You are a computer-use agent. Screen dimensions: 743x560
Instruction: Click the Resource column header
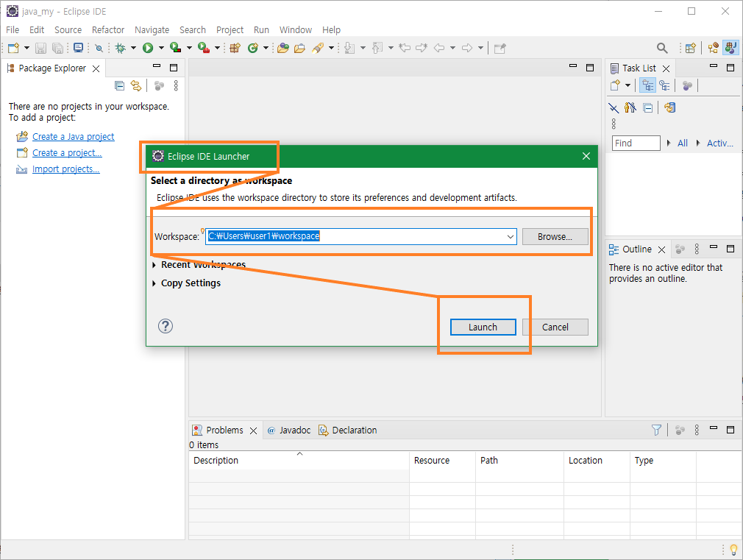pos(442,461)
